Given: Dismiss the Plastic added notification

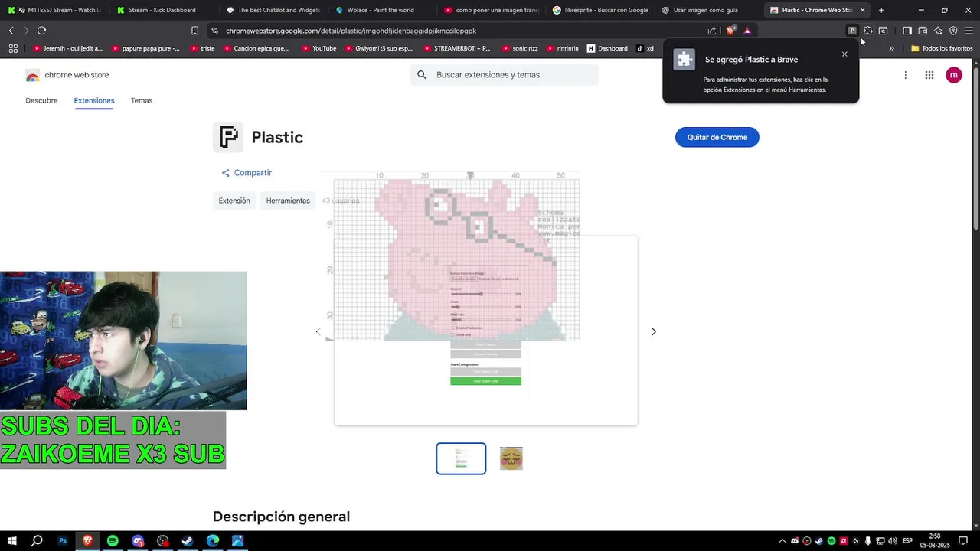Looking at the screenshot, I should [x=844, y=54].
